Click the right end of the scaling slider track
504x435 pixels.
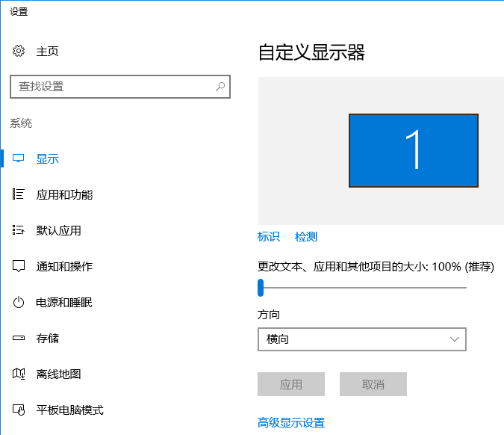pos(464,287)
